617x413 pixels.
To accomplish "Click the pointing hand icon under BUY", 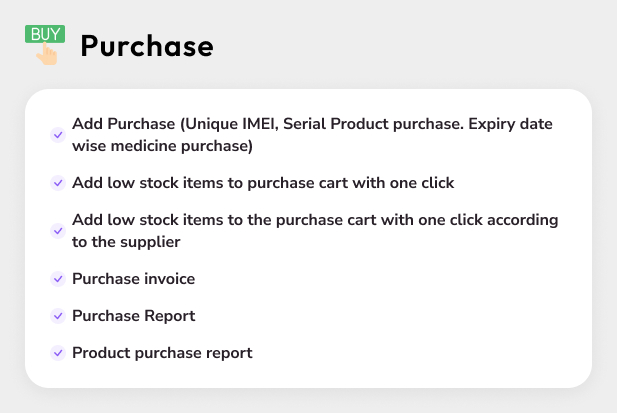I will [46, 54].
